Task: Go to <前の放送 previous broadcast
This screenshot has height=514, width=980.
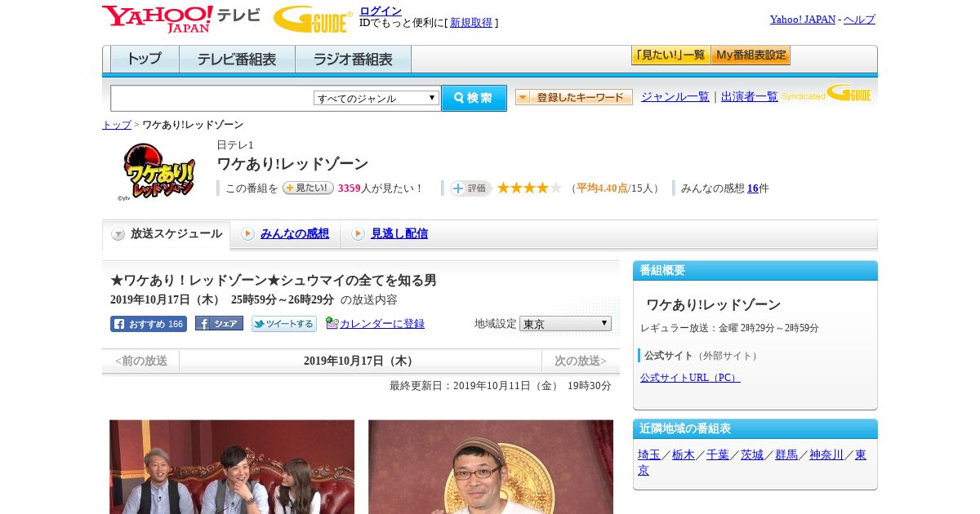Action: (x=141, y=361)
